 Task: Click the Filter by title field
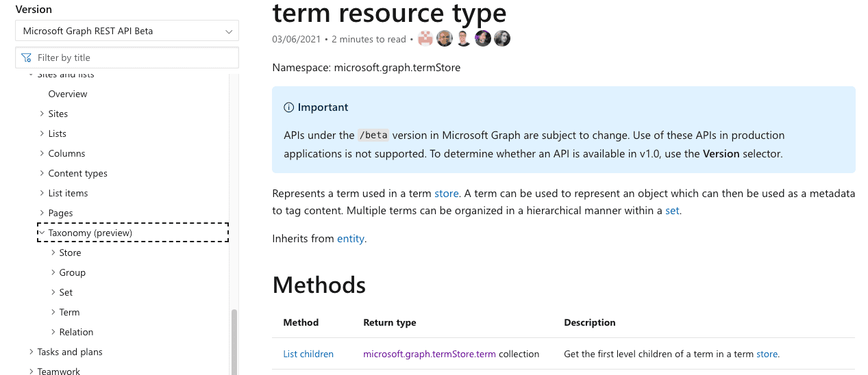(x=134, y=57)
